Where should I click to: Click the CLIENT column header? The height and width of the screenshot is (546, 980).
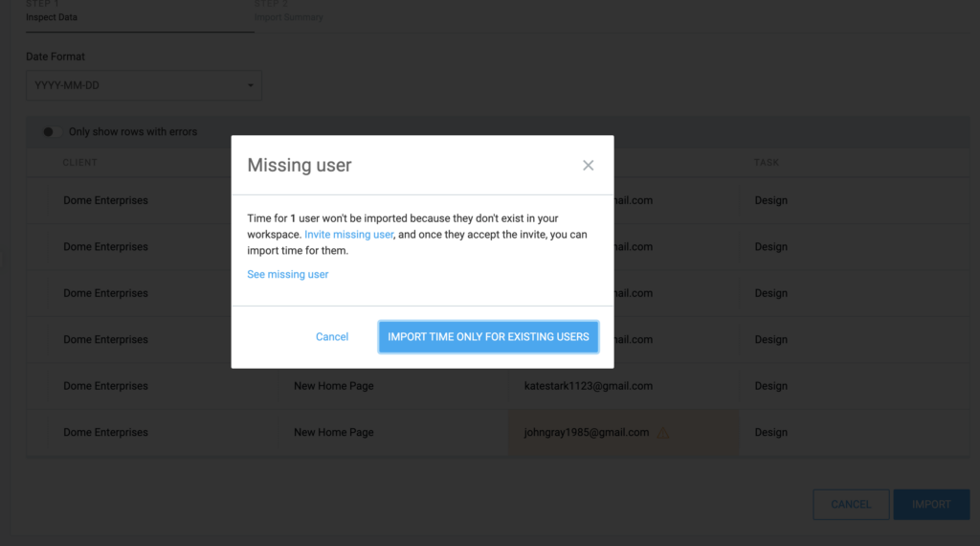pos(80,163)
